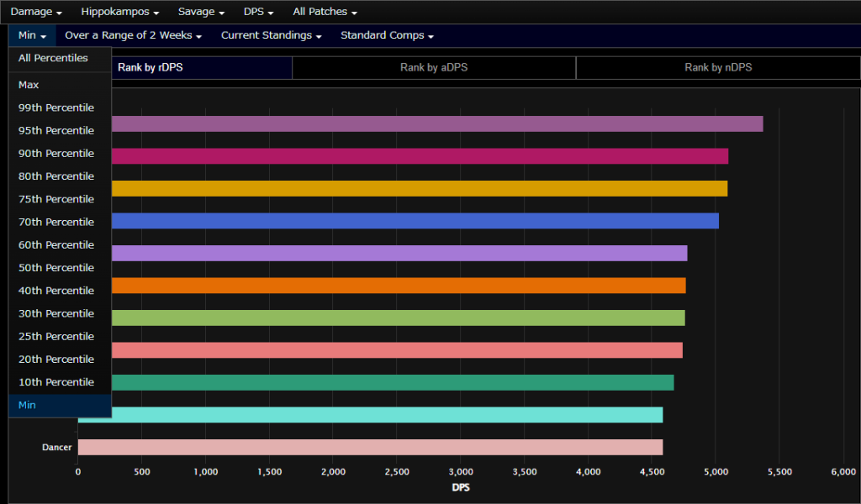The height and width of the screenshot is (504, 861).
Task: Choose Max in the percentile menu
Action: (x=60, y=85)
